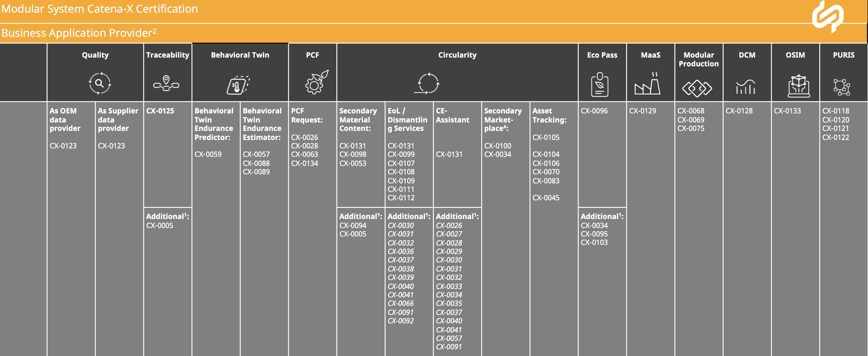Select the DCM column header
Screen dimensions: 868x356
[x=747, y=55]
